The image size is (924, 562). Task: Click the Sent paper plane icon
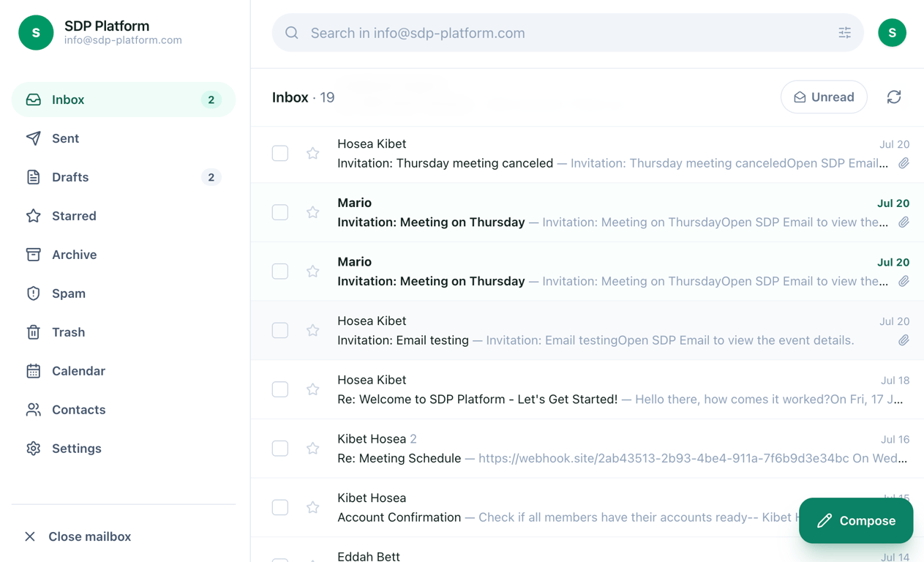(x=34, y=138)
